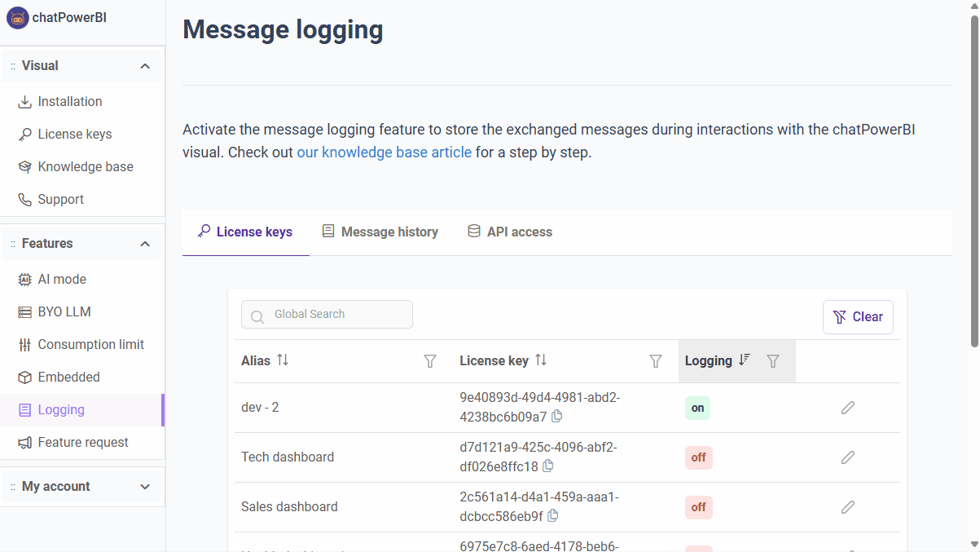Switch to the API access tab

click(510, 232)
